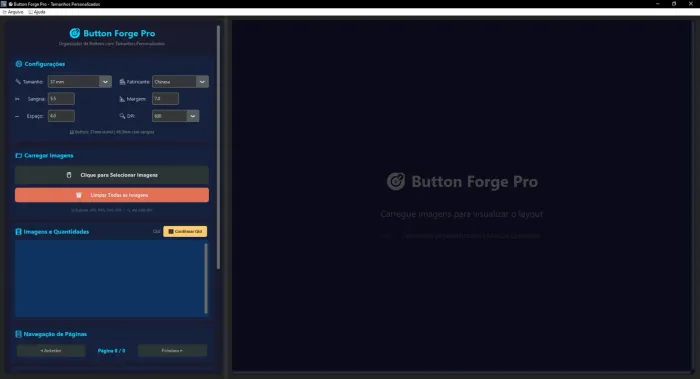Click the sidebar vertical scrollbar
The height and width of the screenshot is (379, 700).
[x=218, y=147]
